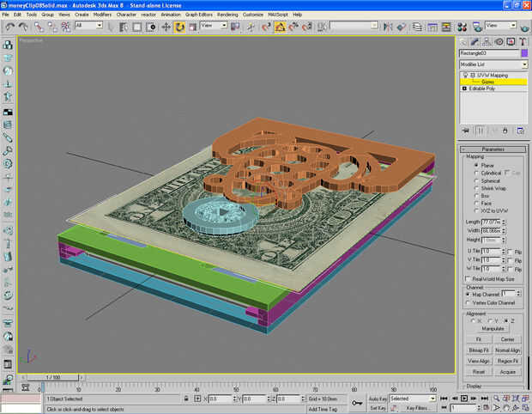Open the Graph Editors menu
The image size is (532, 414).
(x=199, y=15)
